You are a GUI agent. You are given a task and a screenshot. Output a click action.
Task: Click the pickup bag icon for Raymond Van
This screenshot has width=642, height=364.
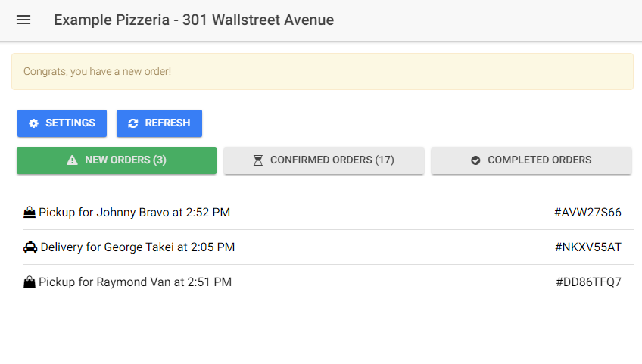[30, 282]
